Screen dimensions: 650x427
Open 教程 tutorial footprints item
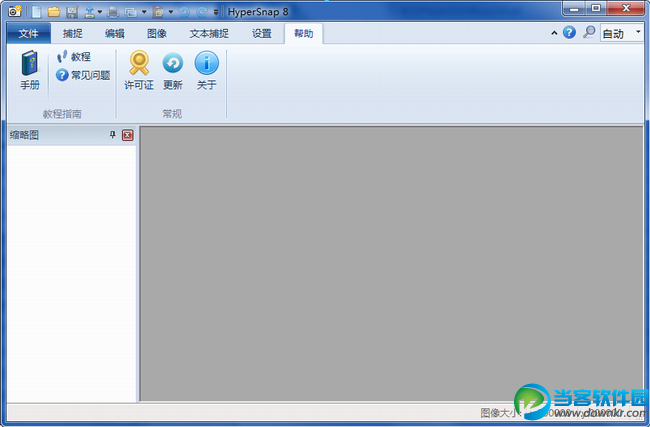[x=74, y=56]
